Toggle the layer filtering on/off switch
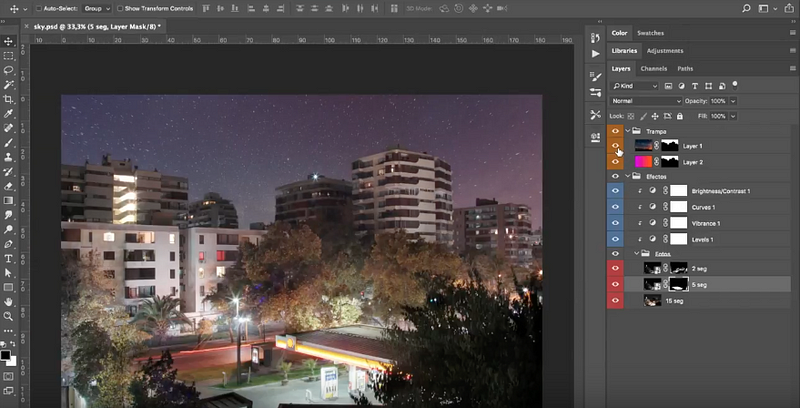Image resolution: width=800 pixels, height=408 pixels. coord(735,85)
